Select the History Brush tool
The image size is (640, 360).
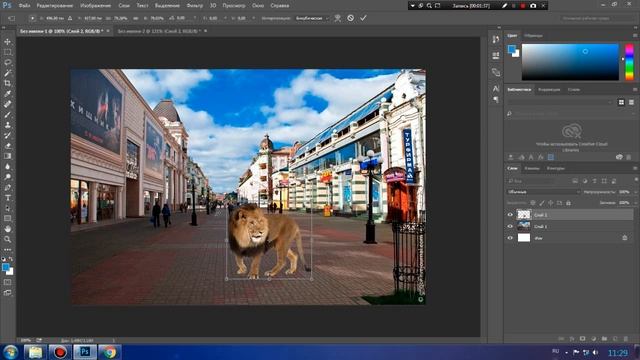pos(7,136)
